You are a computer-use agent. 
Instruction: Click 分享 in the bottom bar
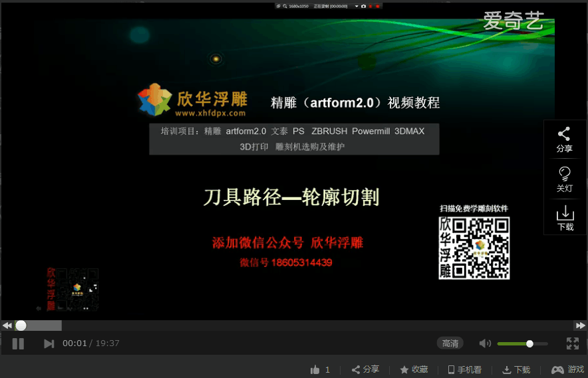(365, 369)
